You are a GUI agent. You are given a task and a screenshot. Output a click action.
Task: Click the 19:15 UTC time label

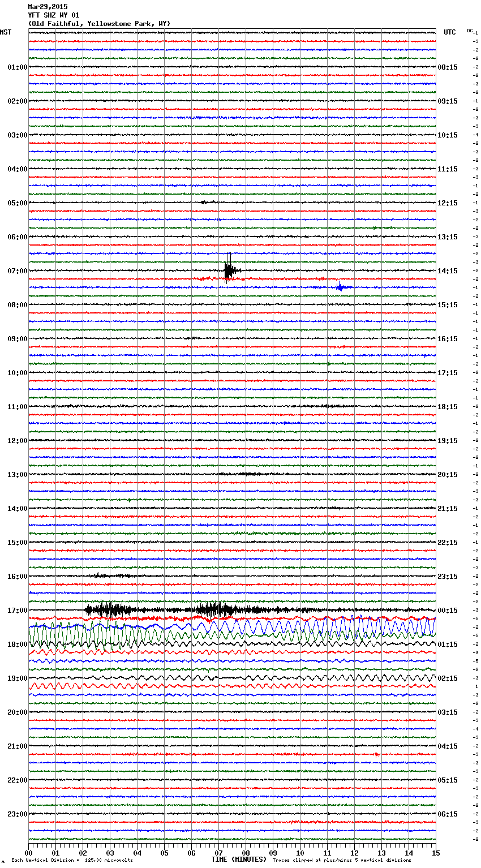click(x=448, y=441)
